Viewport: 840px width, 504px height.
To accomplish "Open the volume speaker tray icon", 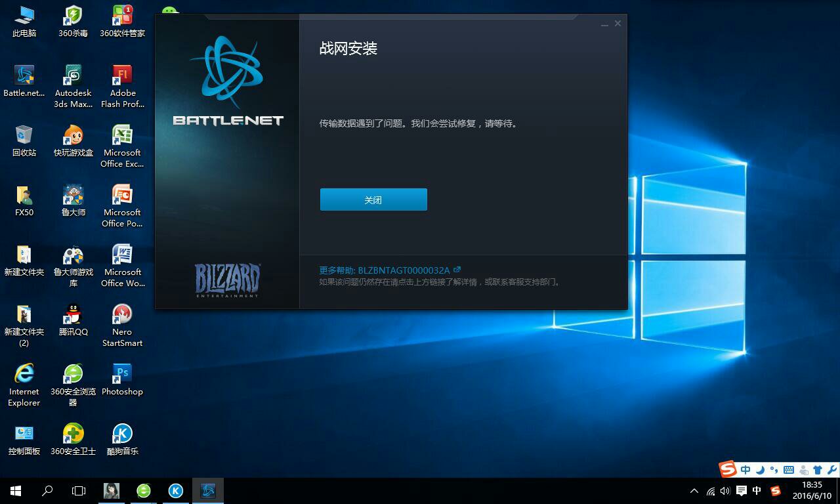I will 725,491.
